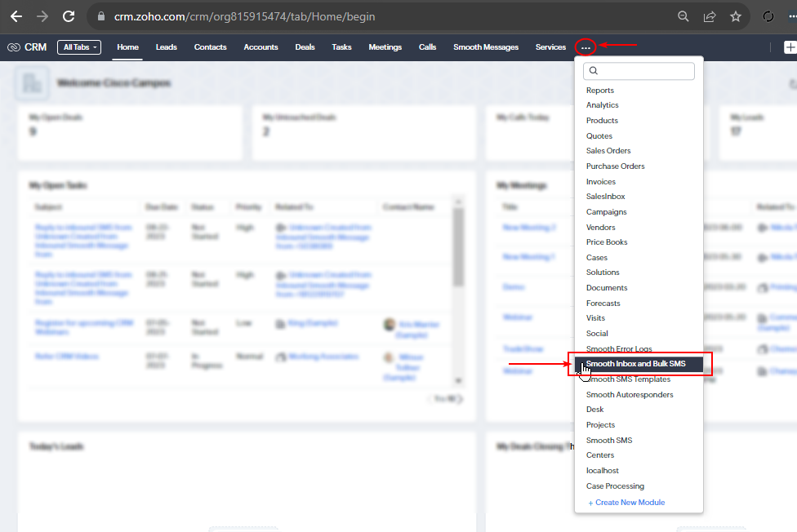
Task: Select Smooth Error Logs from the list
Action: click(619, 349)
